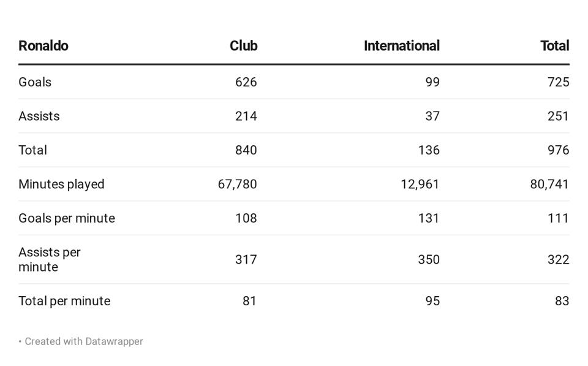Click international minutes value 12,961
This screenshot has width=588, height=366.
point(420,185)
